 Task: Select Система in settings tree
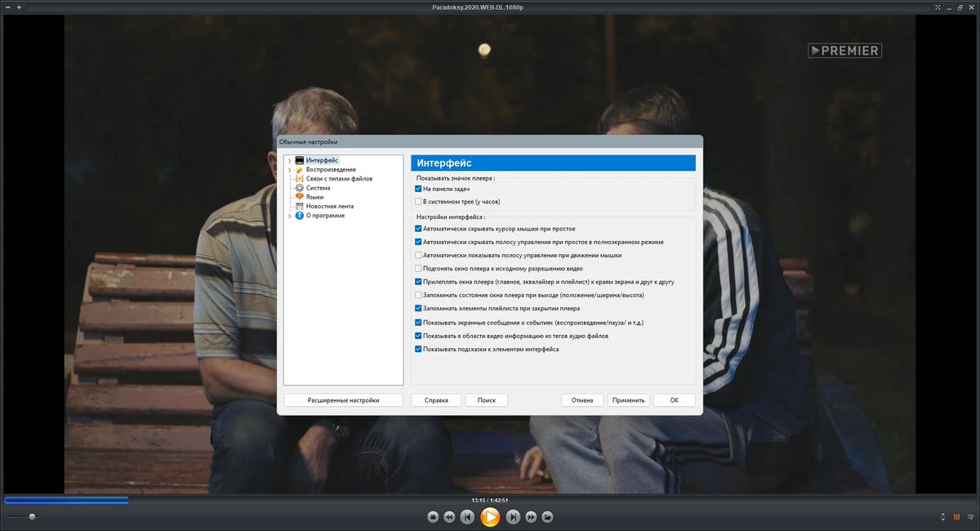tap(318, 188)
